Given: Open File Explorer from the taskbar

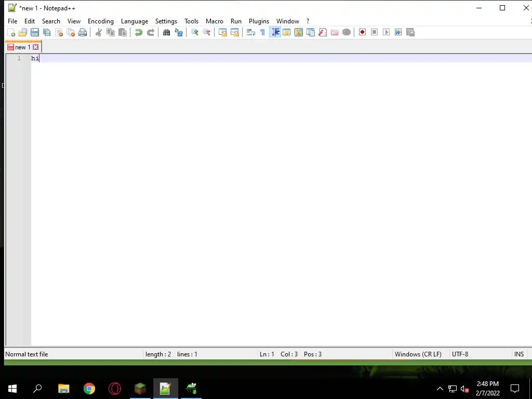Looking at the screenshot, I should point(63,389).
